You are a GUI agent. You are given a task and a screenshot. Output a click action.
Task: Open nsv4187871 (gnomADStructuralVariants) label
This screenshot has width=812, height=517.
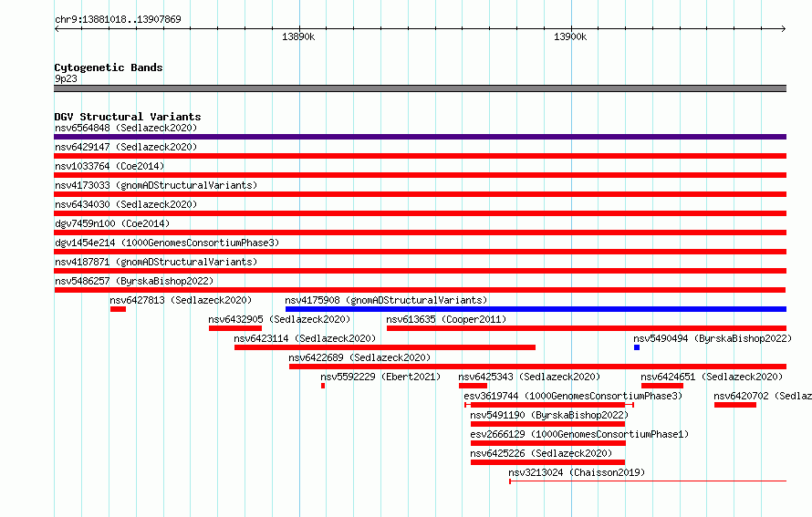[x=156, y=262]
